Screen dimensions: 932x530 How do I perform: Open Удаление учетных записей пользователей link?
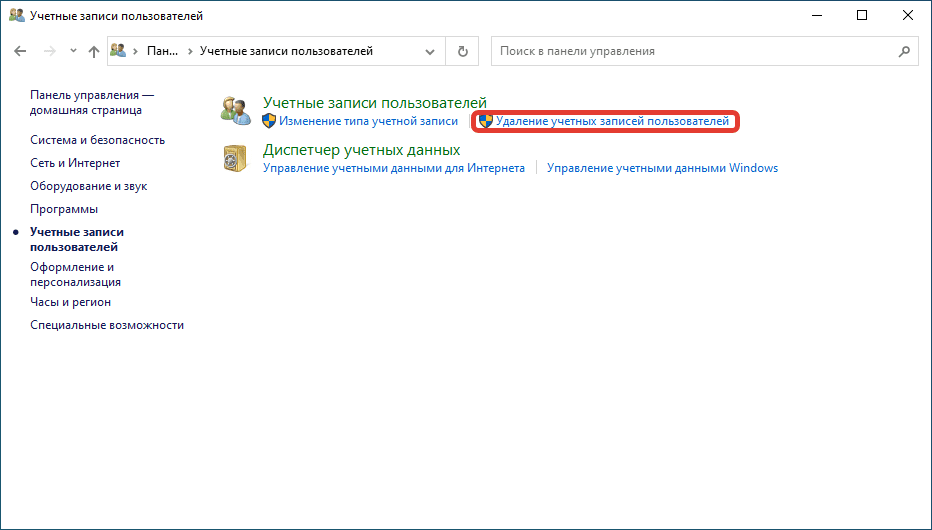[x=612, y=121]
